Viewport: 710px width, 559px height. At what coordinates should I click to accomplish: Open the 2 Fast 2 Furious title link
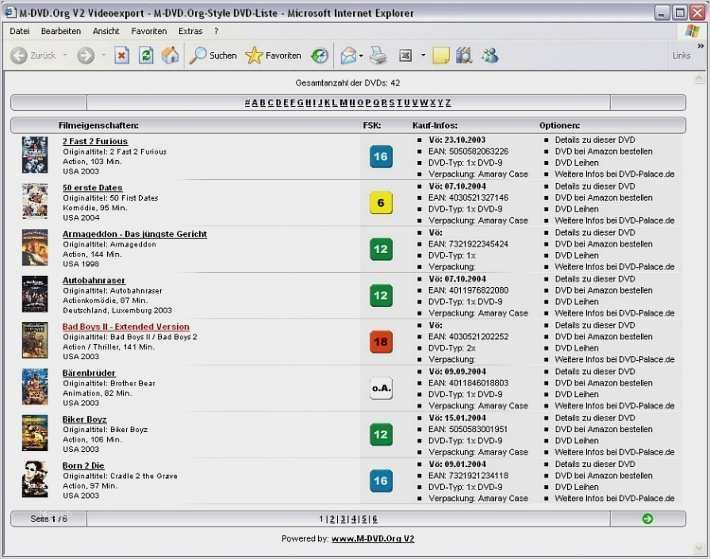95,141
